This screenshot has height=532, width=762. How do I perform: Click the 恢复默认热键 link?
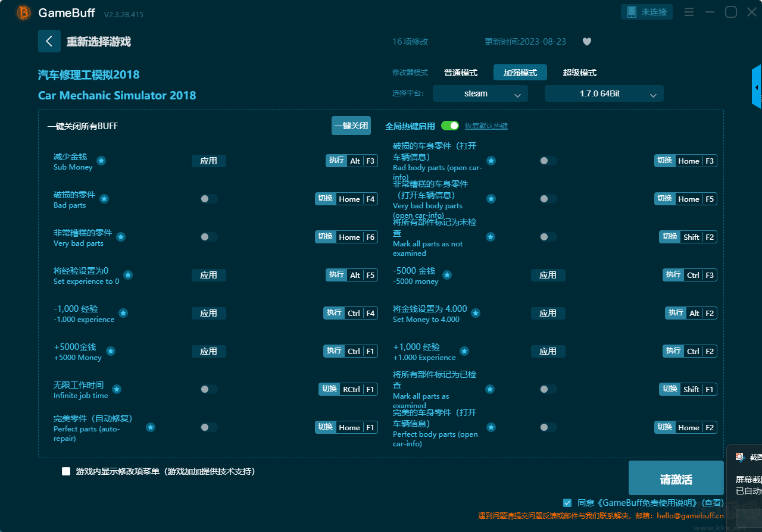(x=486, y=126)
